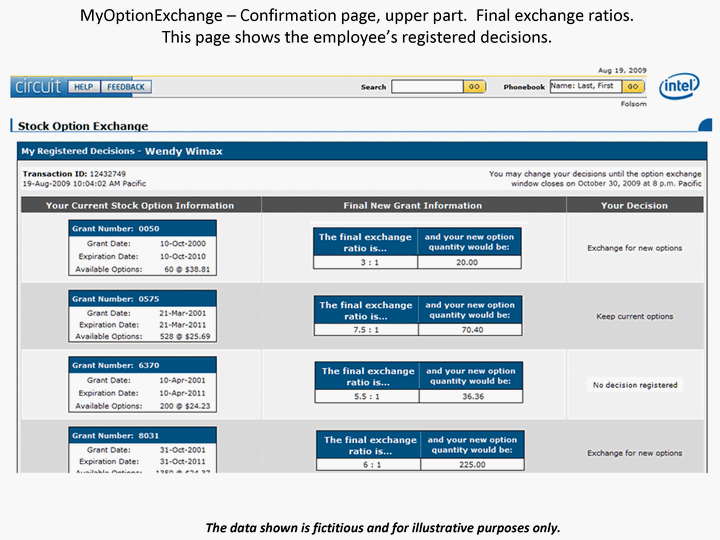The image size is (720, 540).
Task: Select the Grant Number 8031 header
Action: 142,435
